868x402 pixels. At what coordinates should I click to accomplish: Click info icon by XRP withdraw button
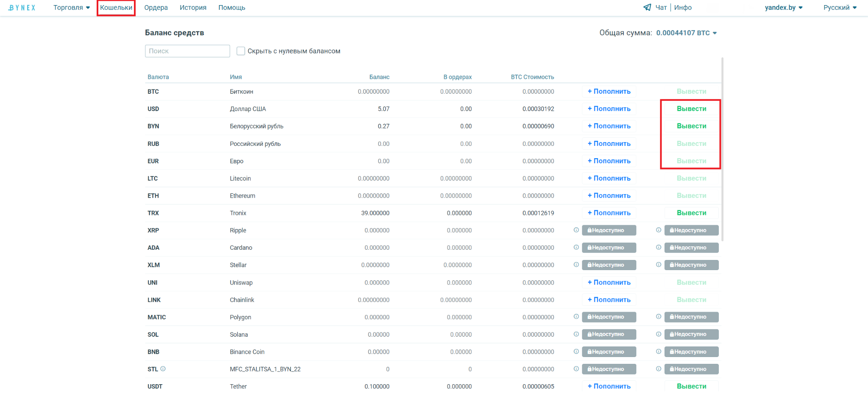[x=658, y=230]
